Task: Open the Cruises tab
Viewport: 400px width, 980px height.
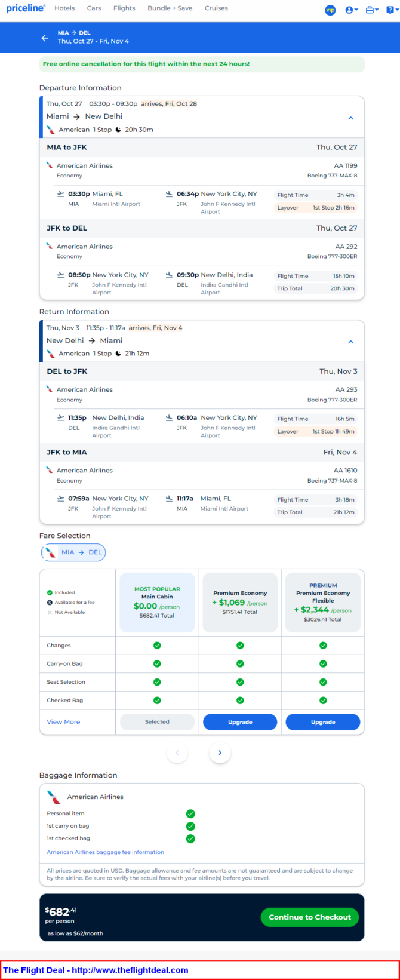Action: [x=216, y=8]
